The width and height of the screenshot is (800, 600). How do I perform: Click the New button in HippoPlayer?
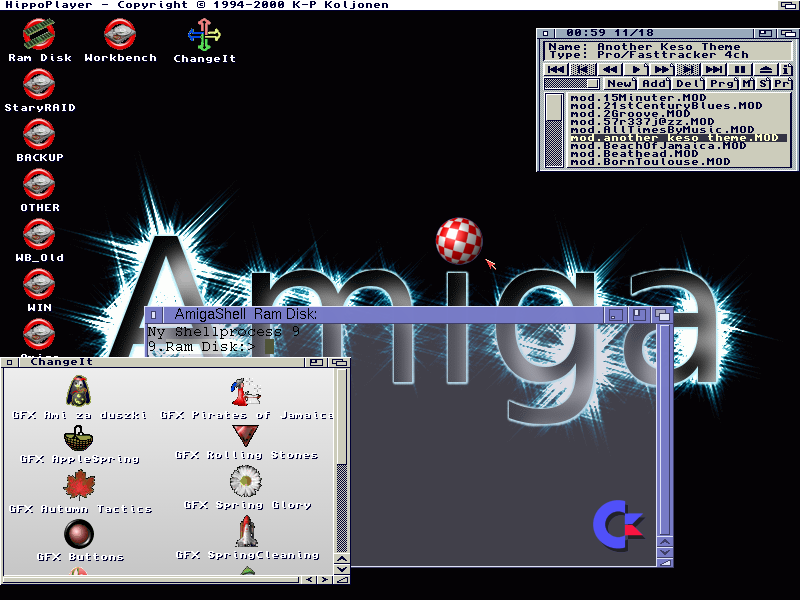tap(620, 84)
